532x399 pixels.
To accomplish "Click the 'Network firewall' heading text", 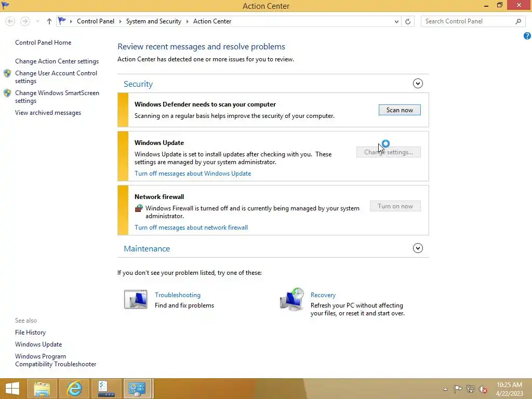I will click(x=159, y=197).
